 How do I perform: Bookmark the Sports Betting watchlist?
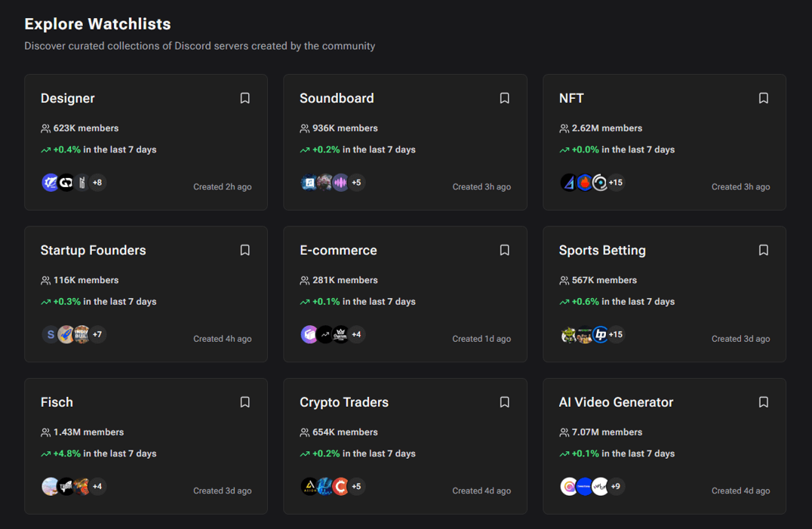click(x=763, y=250)
